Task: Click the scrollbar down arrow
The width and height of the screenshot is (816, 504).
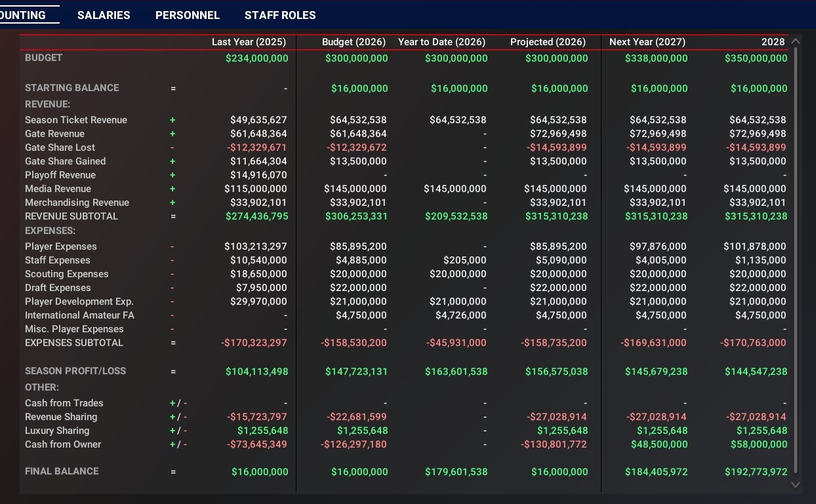Action: (796, 484)
